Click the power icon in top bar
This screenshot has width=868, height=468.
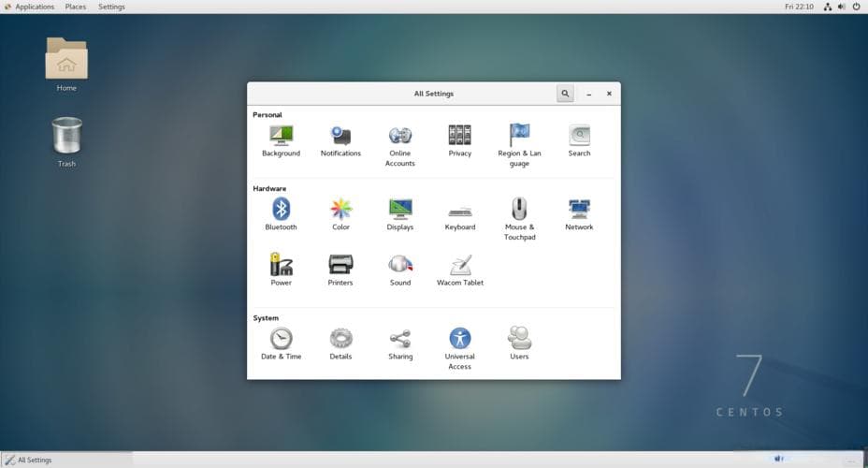857,7
